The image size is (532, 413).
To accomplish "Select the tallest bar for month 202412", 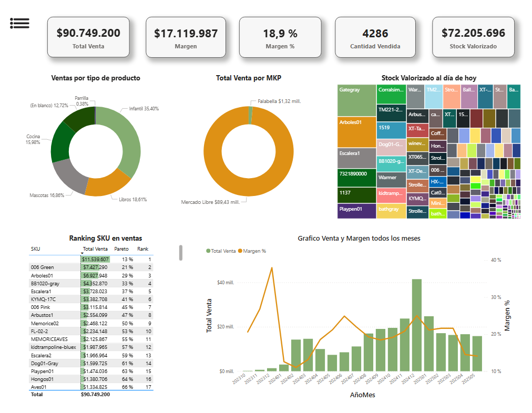I will click(417, 326).
